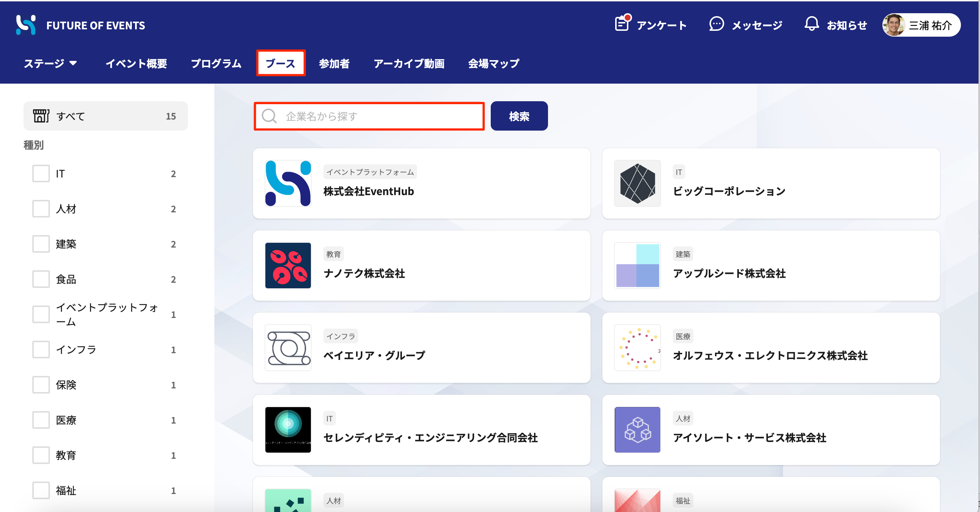Viewport: 980px width, 512px height.
Task: Open the アップルシード株式会社 logo
Action: click(x=637, y=265)
